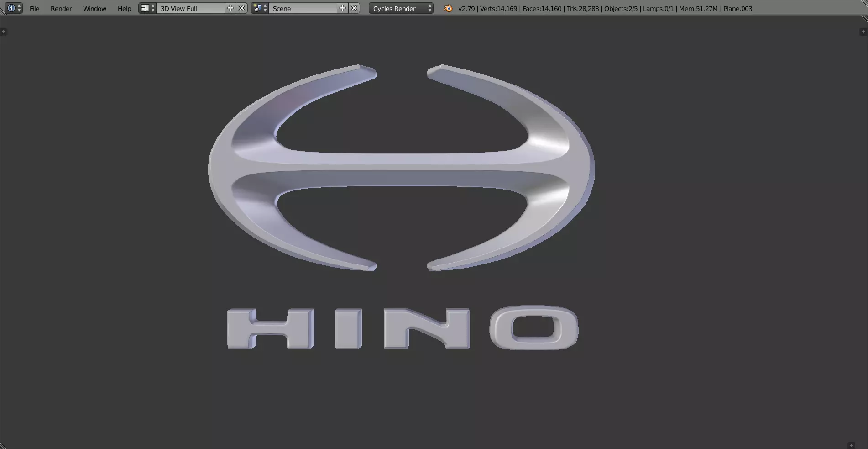Click the 'Verts:14,169' statistic

pyautogui.click(x=499, y=9)
